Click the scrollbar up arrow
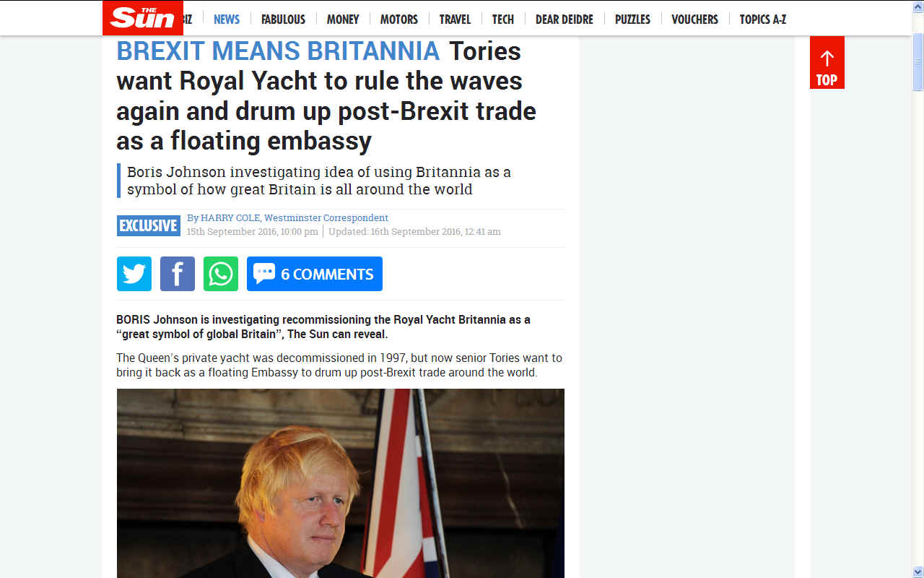Screen dimensions: 924x578 pos(918,6)
